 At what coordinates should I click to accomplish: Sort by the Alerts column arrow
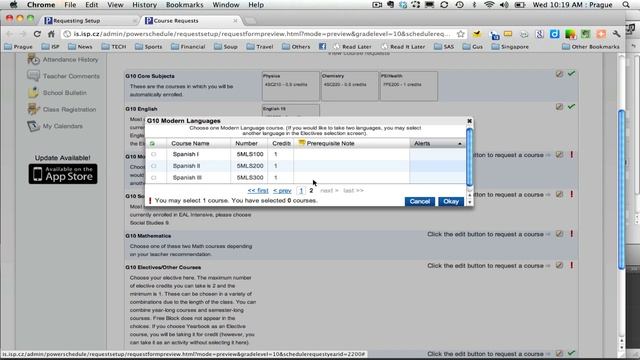point(460,144)
